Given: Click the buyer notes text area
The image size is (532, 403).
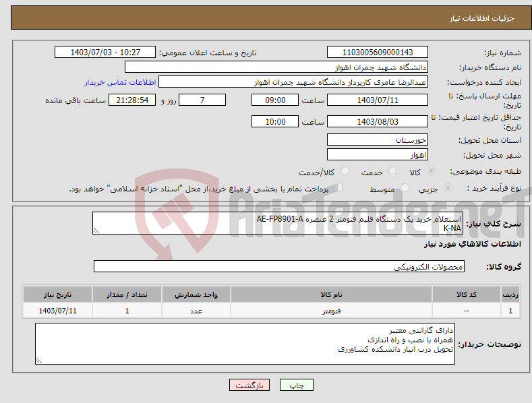Looking at the screenshot, I should (x=245, y=344).
